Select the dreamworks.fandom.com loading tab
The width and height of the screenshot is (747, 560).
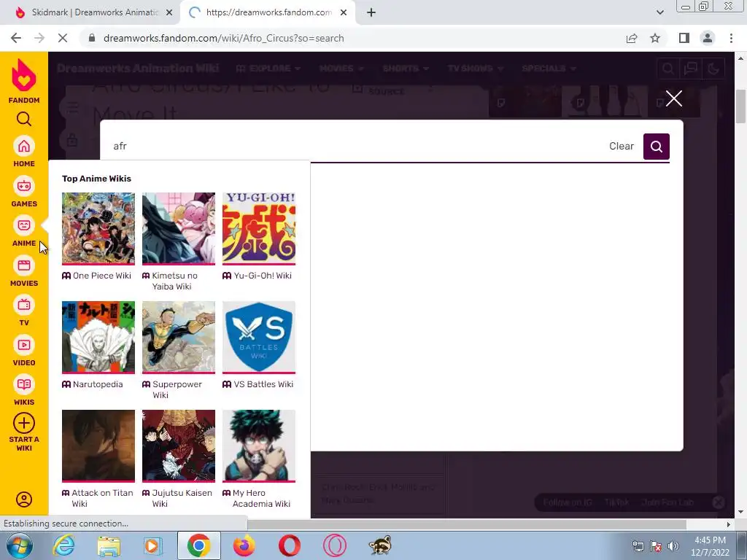tap(268, 12)
